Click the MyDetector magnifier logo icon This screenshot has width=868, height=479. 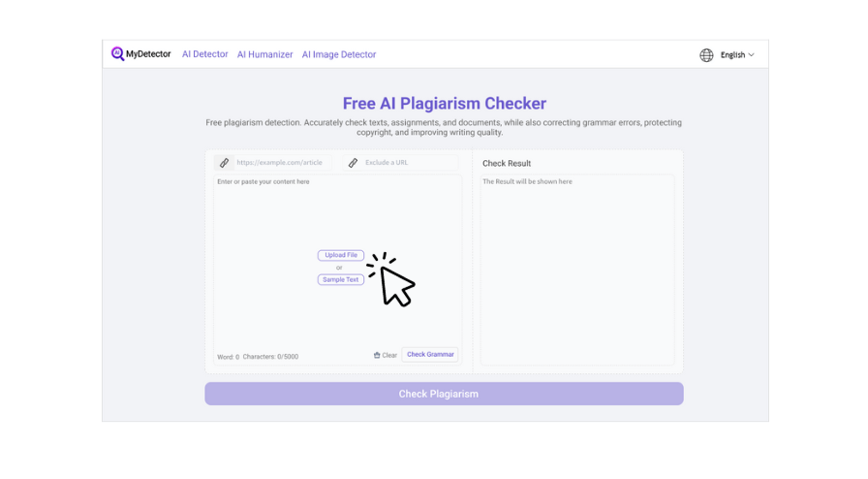(118, 54)
